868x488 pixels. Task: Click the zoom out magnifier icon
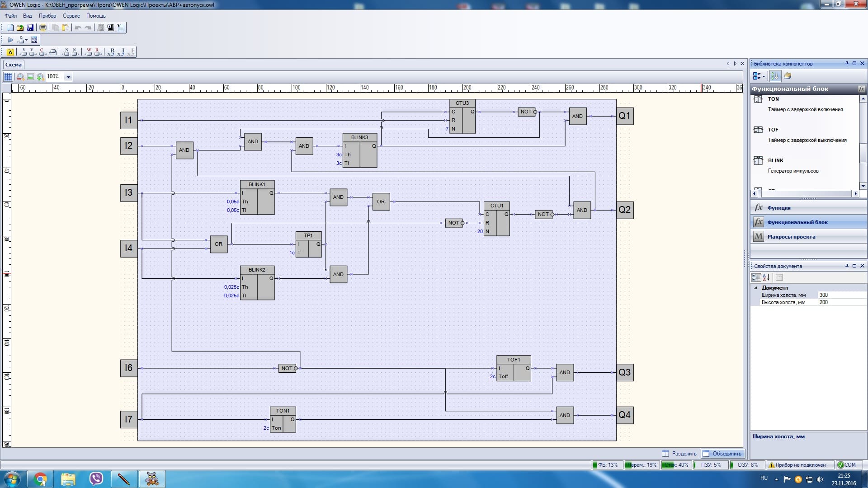[20, 77]
